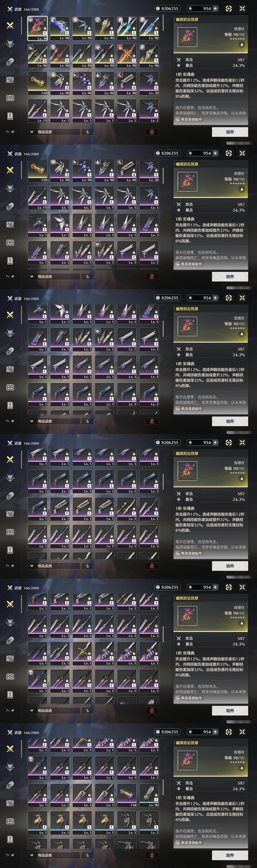Click the 培养 button in the topmost panel
This screenshot has width=257, height=868.
(x=230, y=132)
